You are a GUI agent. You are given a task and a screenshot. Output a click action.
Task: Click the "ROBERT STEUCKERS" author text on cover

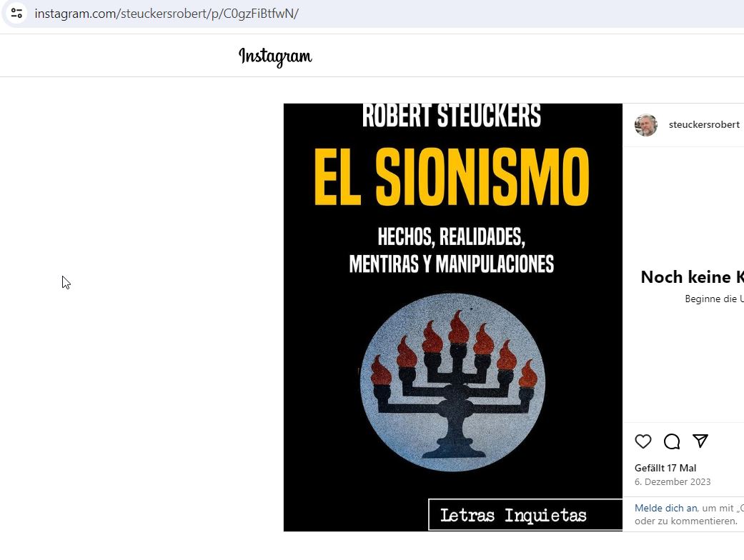point(451,116)
